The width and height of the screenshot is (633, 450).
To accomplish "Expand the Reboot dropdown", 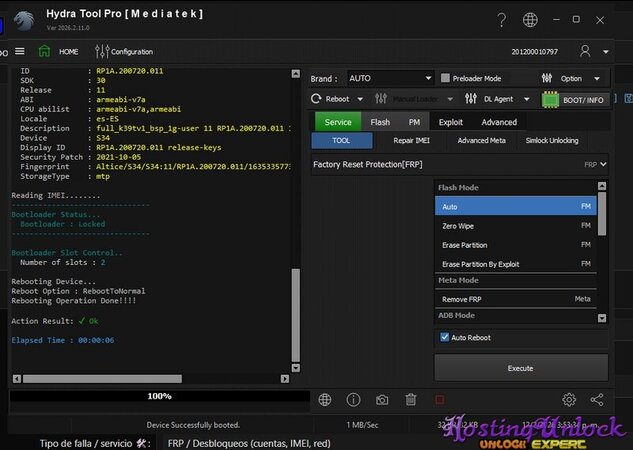I will [336, 99].
